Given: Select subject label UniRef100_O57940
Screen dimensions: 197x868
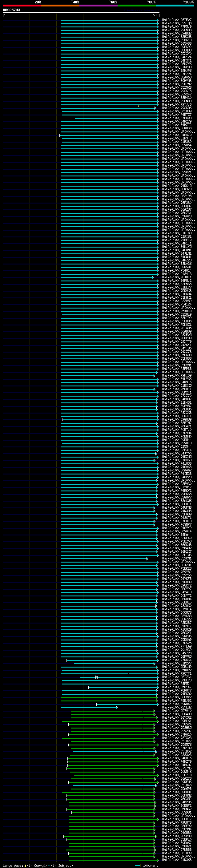Looking at the screenshot, I should pyautogui.click(x=177, y=711).
